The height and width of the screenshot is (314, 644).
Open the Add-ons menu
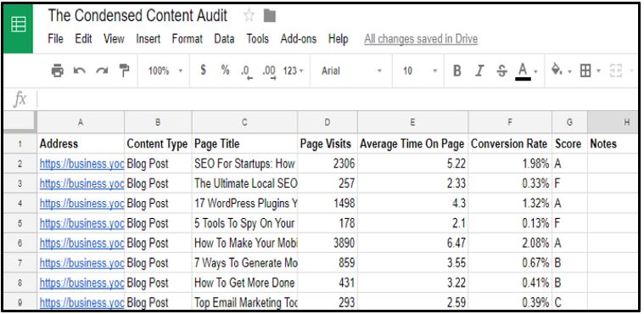[x=299, y=39]
